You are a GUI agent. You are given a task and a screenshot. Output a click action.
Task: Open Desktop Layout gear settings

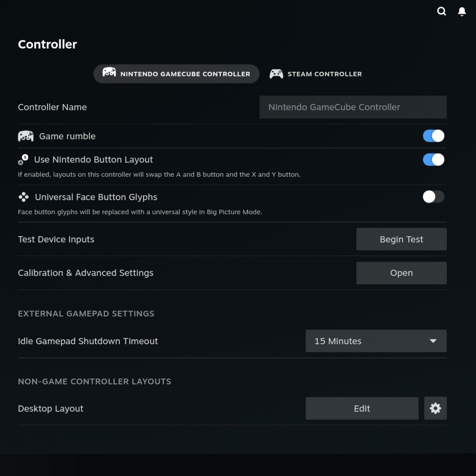(435, 408)
